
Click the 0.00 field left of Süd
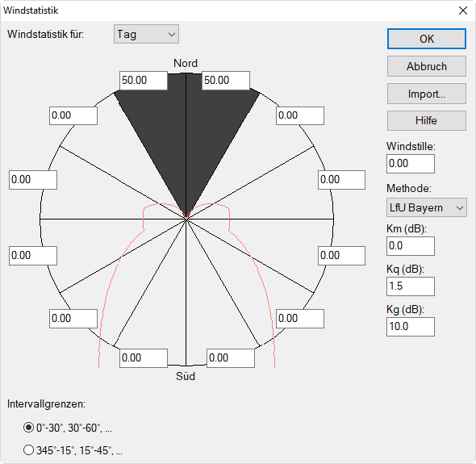pos(144,358)
